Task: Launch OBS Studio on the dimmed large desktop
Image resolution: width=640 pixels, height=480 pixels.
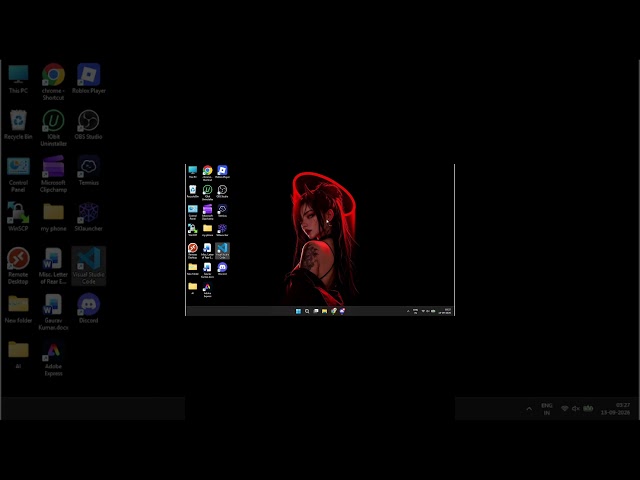Action: pos(89,125)
